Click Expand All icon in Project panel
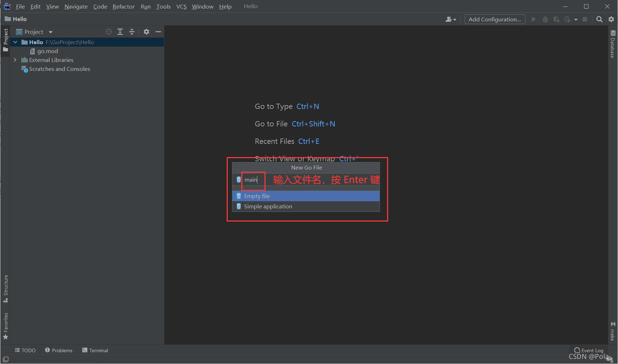 click(120, 32)
